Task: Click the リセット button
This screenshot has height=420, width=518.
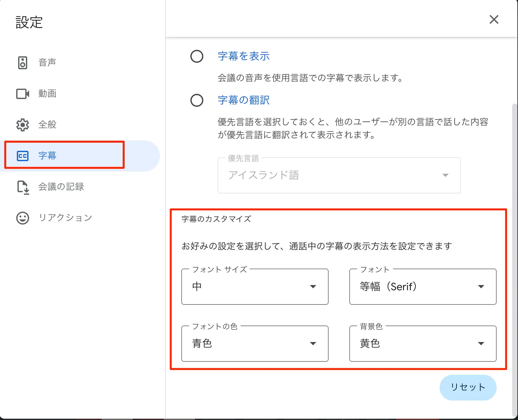Action: (468, 388)
